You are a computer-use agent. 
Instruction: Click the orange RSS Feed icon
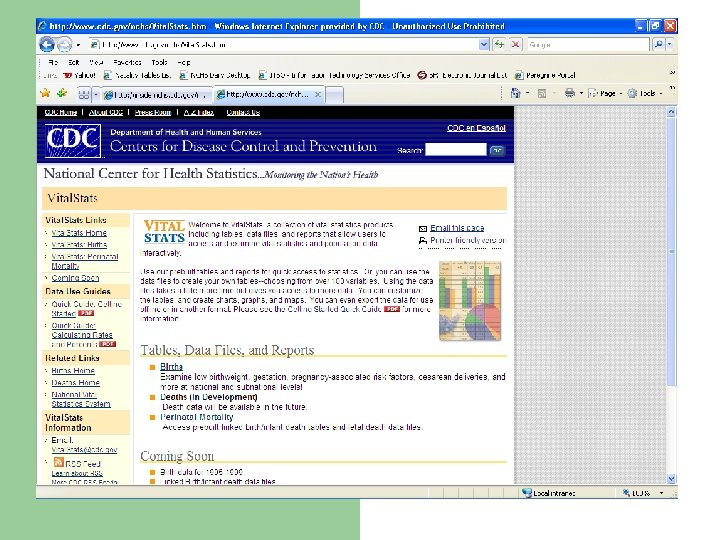coord(58,462)
